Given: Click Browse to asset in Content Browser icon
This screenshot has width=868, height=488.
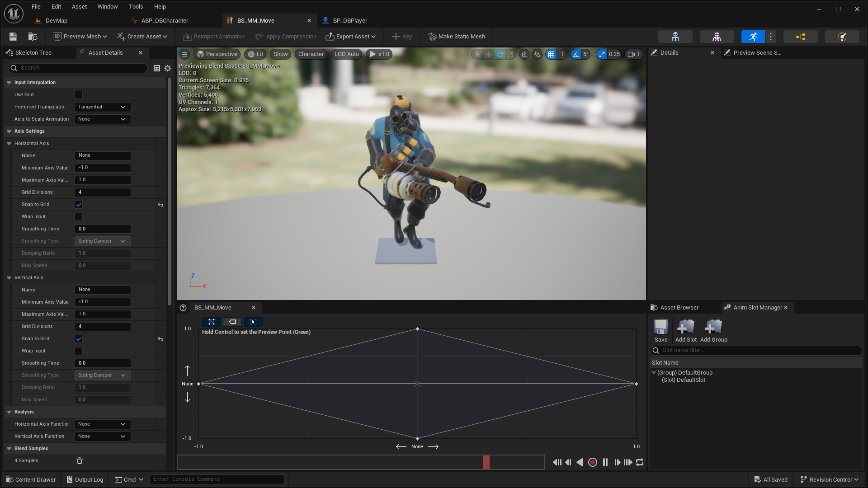Looking at the screenshot, I should 33,37.
